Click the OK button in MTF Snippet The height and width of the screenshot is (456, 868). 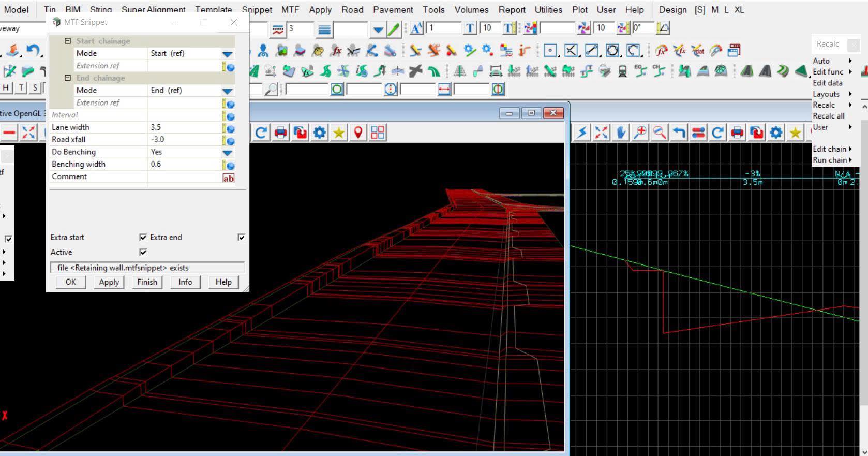coord(70,282)
